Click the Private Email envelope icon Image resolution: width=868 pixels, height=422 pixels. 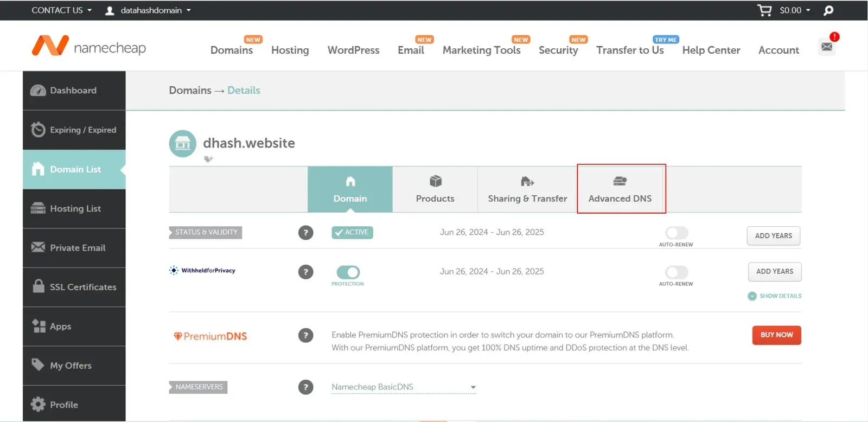pos(38,247)
